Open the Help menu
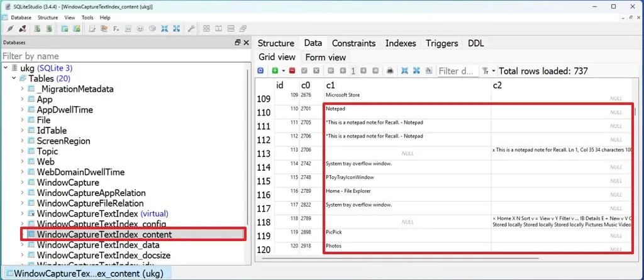This screenshot has height=280, width=644. 105,18
